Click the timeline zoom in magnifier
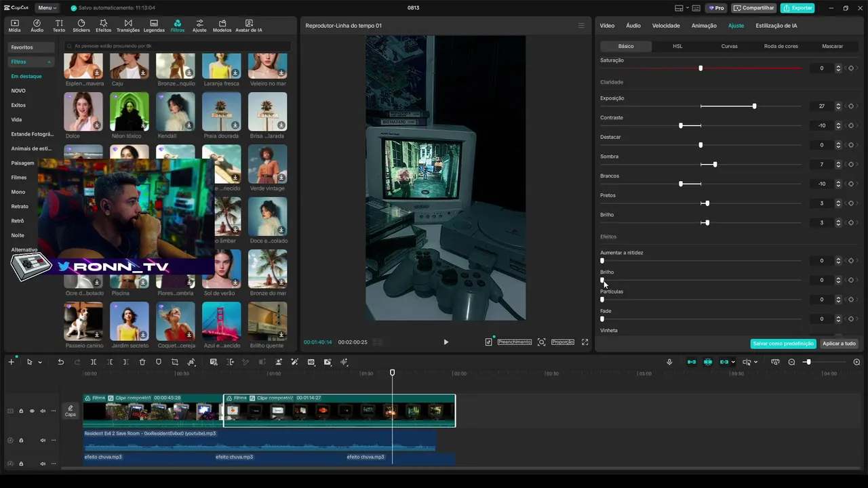 pyautogui.click(x=856, y=362)
